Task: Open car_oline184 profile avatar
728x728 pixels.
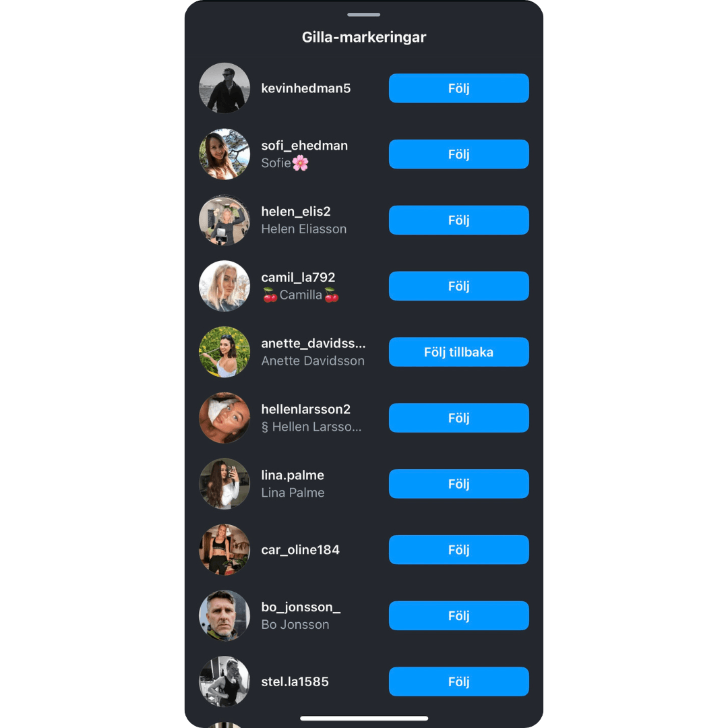Action: (x=224, y=550)
